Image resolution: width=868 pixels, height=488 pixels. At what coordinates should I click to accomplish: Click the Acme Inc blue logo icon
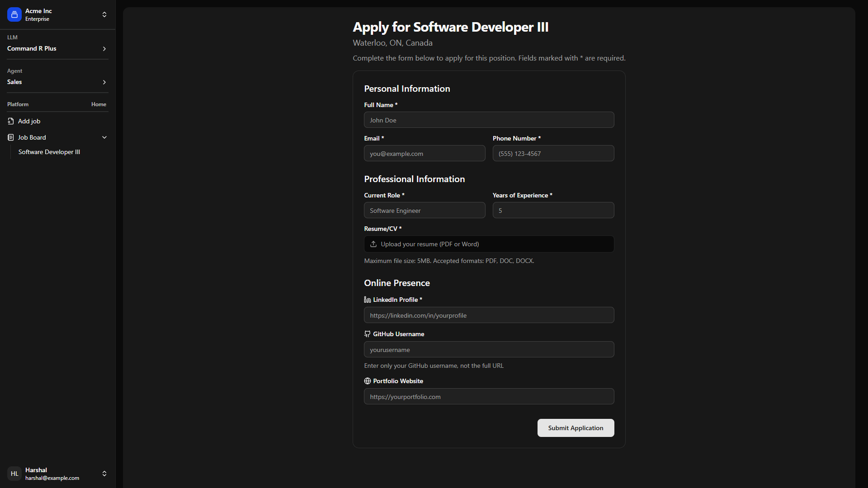(14, 14)
